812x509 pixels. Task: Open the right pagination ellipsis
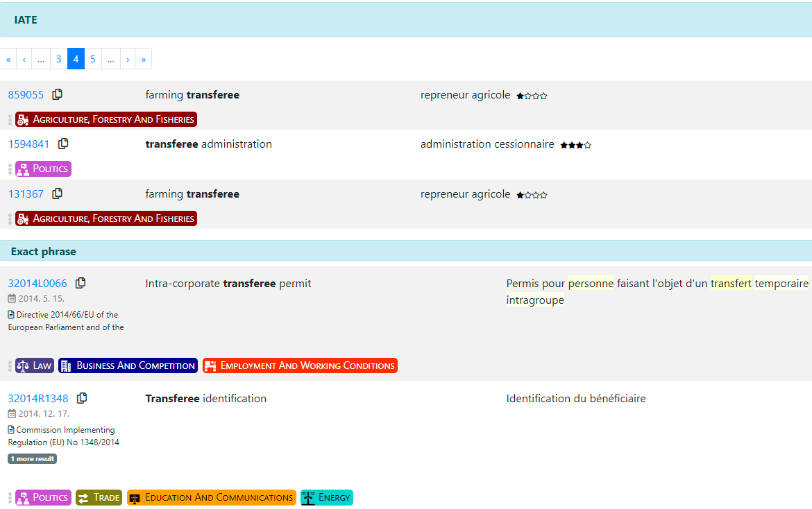(110, 59)
